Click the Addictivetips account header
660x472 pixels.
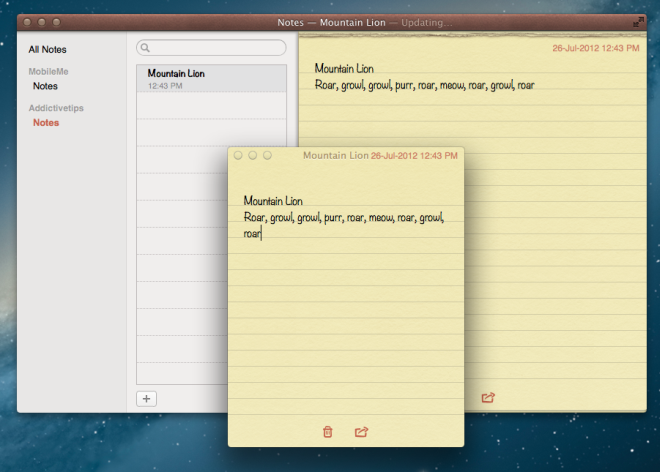click(x=56, y=108)
